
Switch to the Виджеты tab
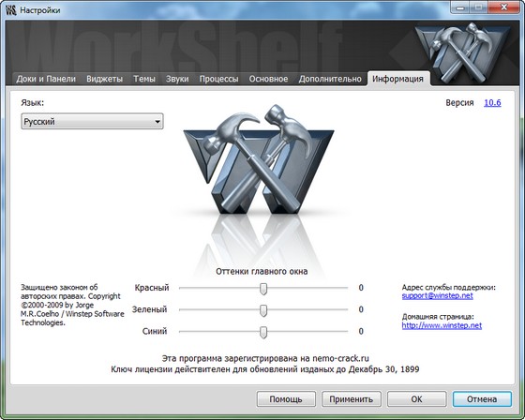pyautogui.click(x=104, y=79)
